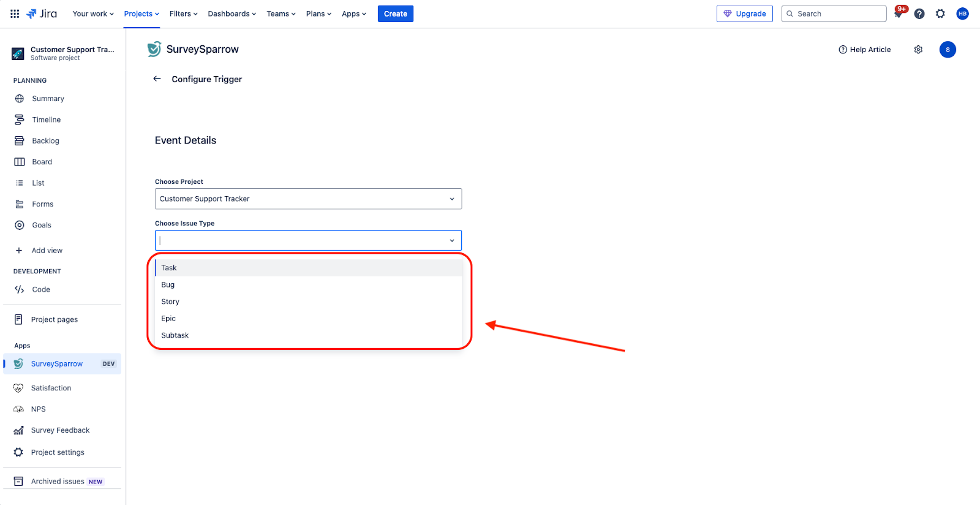The width and height of the screenshot is (980, 505).
Task: Click the HB profile avatar
Action: (x=962, y=13)
